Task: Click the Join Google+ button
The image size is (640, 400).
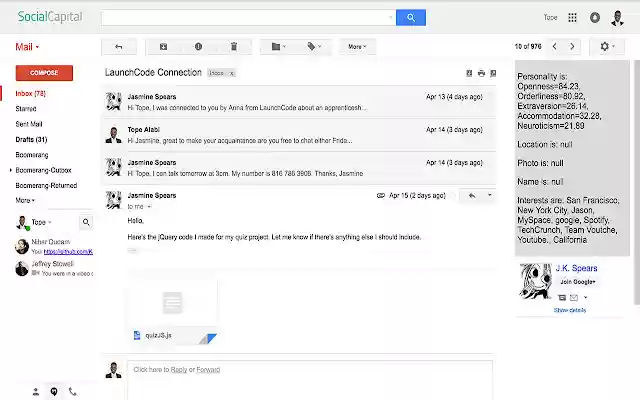Action: (x=578, y=282)
